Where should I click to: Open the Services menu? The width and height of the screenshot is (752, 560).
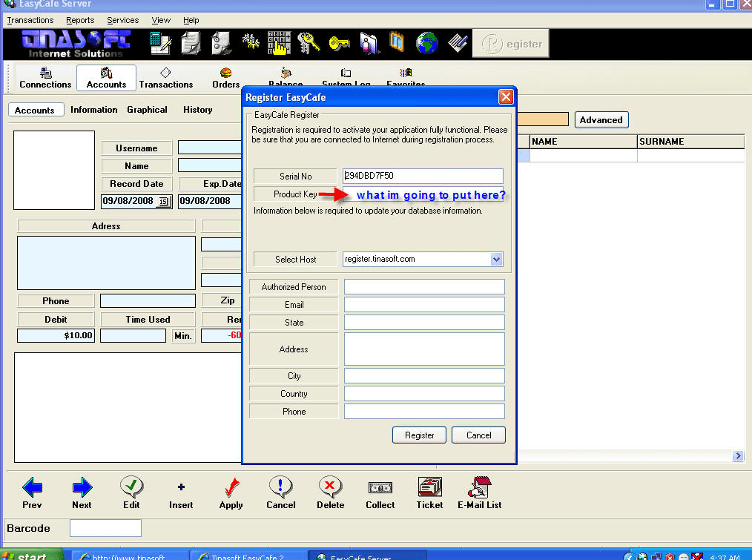tap(122, 20)
